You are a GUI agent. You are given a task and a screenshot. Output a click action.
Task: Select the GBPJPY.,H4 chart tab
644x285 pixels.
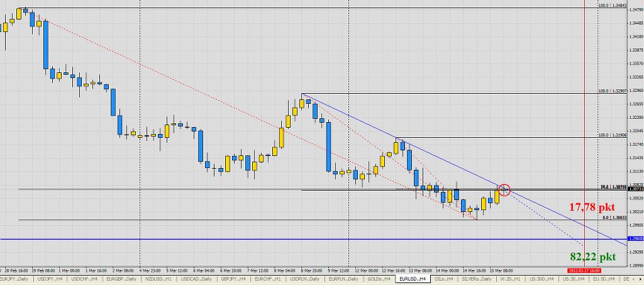pos(233,279)
